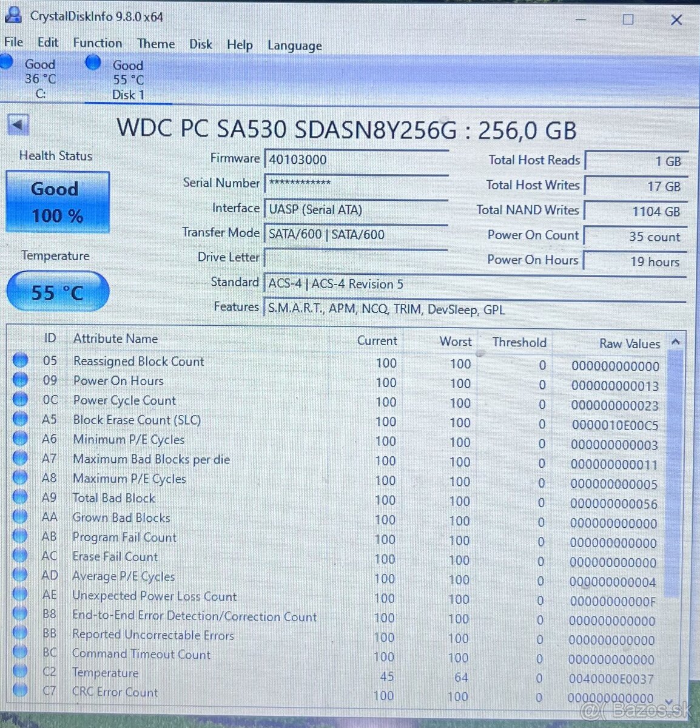Click the status dot for Command Timeout Count
Screen dimensions: 700x728
click(21, 652)
